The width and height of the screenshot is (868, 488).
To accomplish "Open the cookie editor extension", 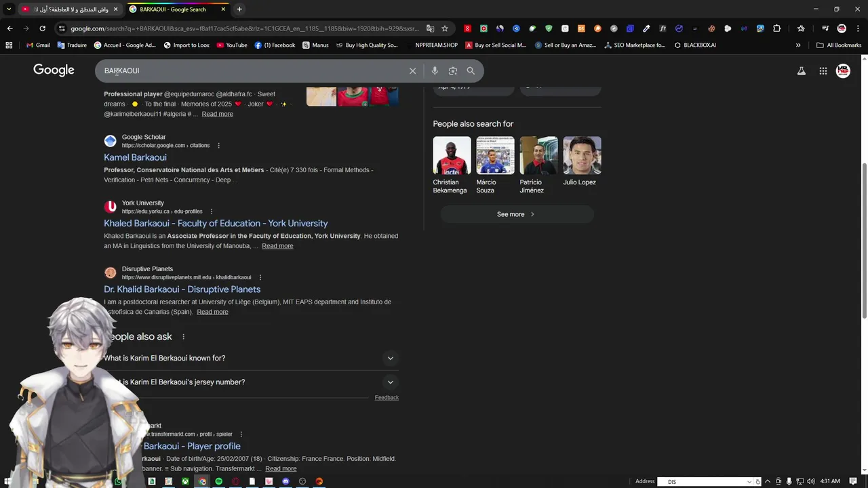I will pyautogui.click(x=711, y=28).
